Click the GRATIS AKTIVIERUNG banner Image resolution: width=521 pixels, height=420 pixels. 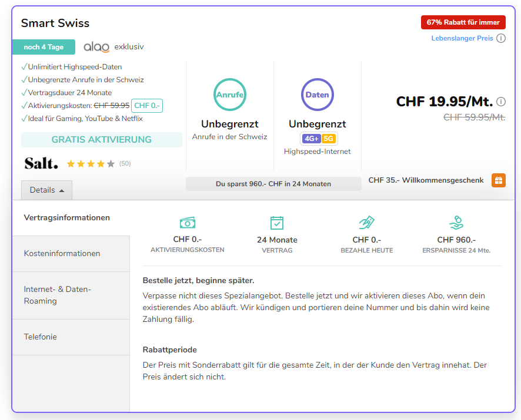point(102,140)
